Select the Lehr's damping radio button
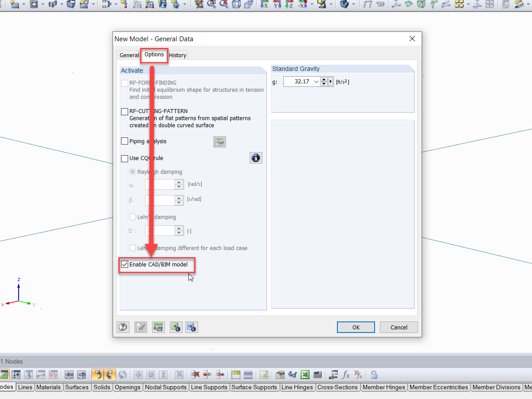532x399 pixels. click(133, 217)
